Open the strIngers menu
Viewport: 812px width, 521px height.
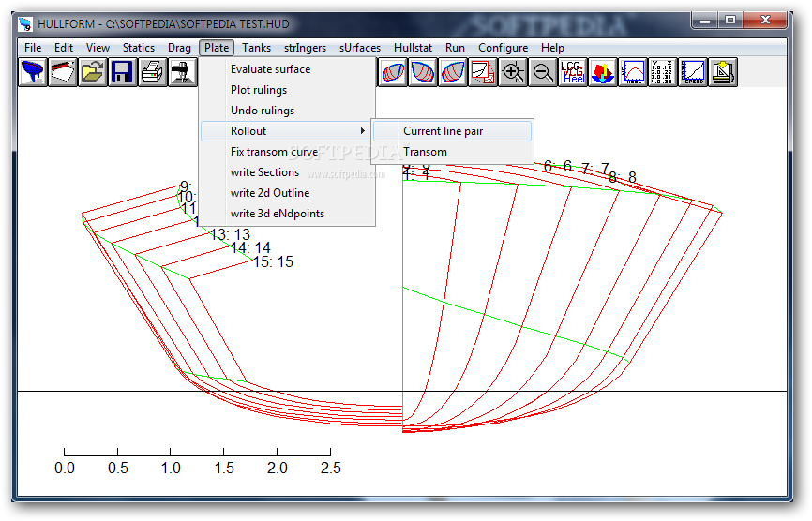click(x=305, y=48)
